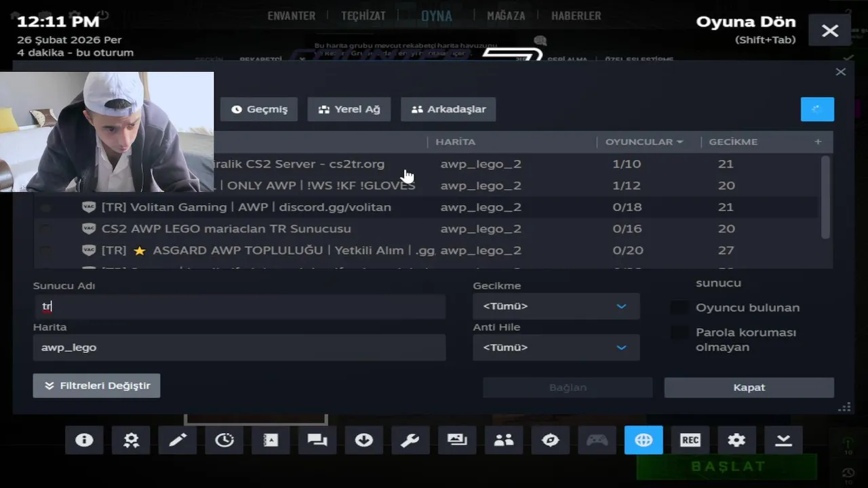Open the screenshots gallery icon
Screen dimensions: 868x488
[457, 440]
